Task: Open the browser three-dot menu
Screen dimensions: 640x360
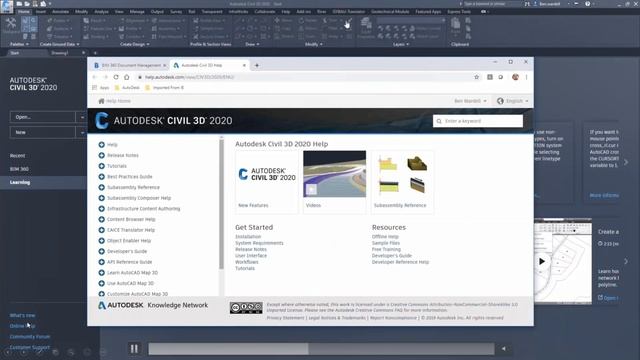Action: pyautogui.click(x=527, y=77)
